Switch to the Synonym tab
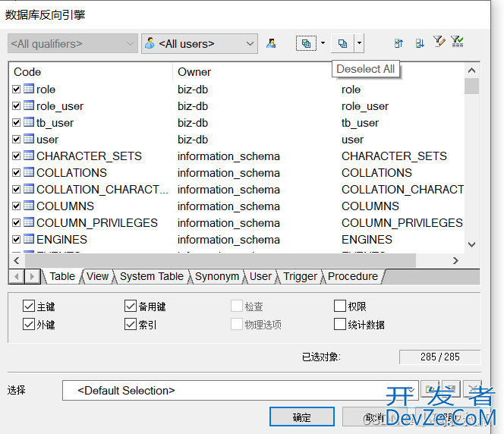This screenshot has height=434, width=504. 217,276
